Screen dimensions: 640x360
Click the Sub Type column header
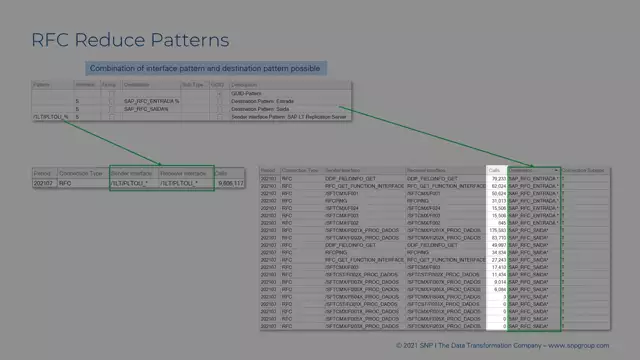pyautogui.click(x=195, y=85)
